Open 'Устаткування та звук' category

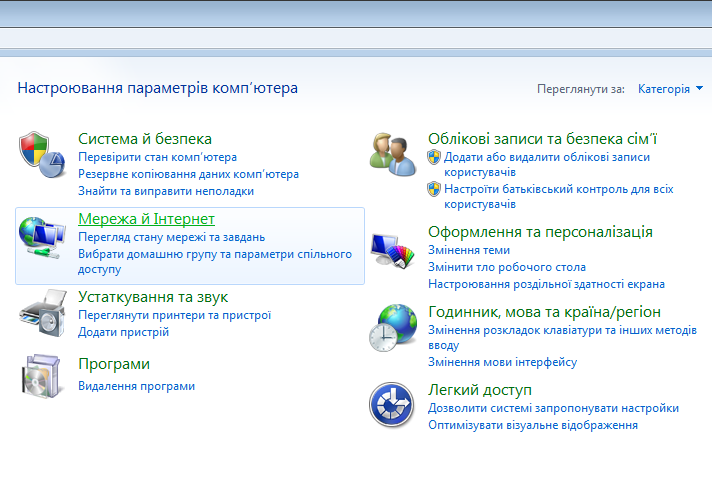click(153, 297)
